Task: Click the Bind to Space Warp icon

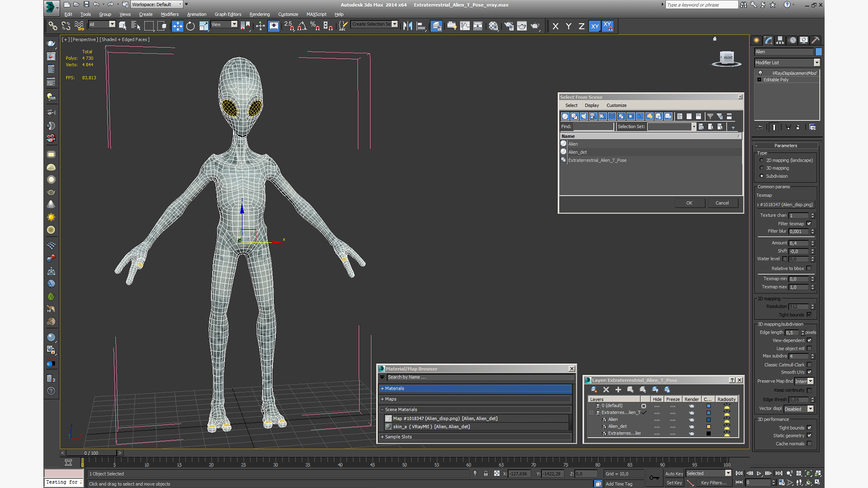Action: (x=79, y=26)
